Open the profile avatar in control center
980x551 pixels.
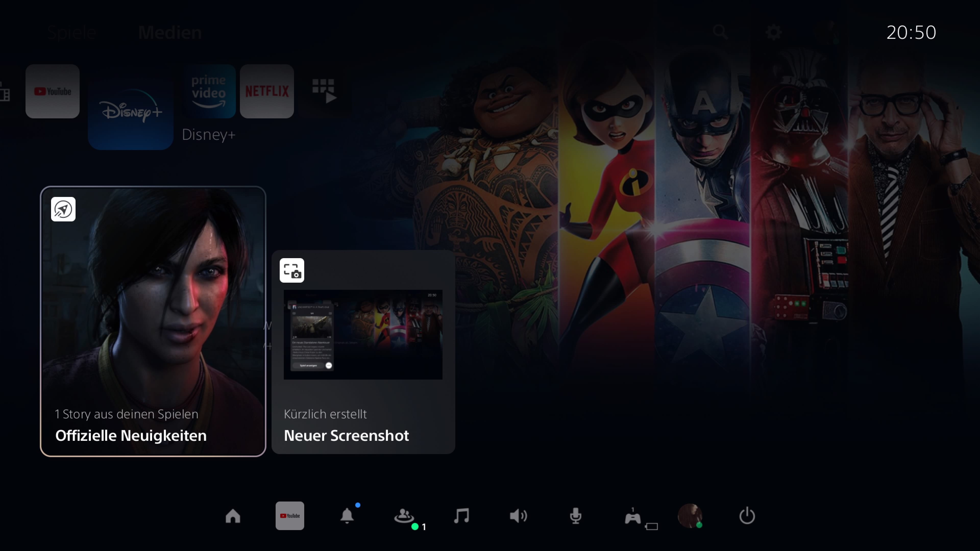(690, 516)
